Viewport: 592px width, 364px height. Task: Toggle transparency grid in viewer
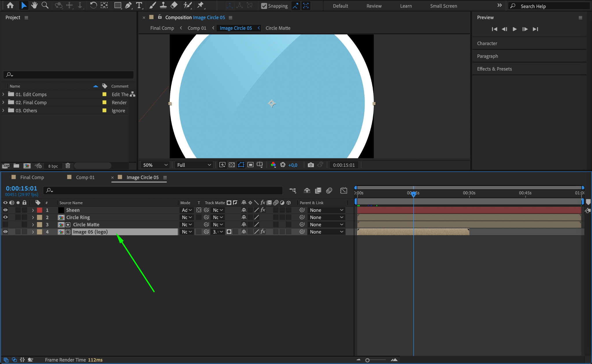pos(232,165)
